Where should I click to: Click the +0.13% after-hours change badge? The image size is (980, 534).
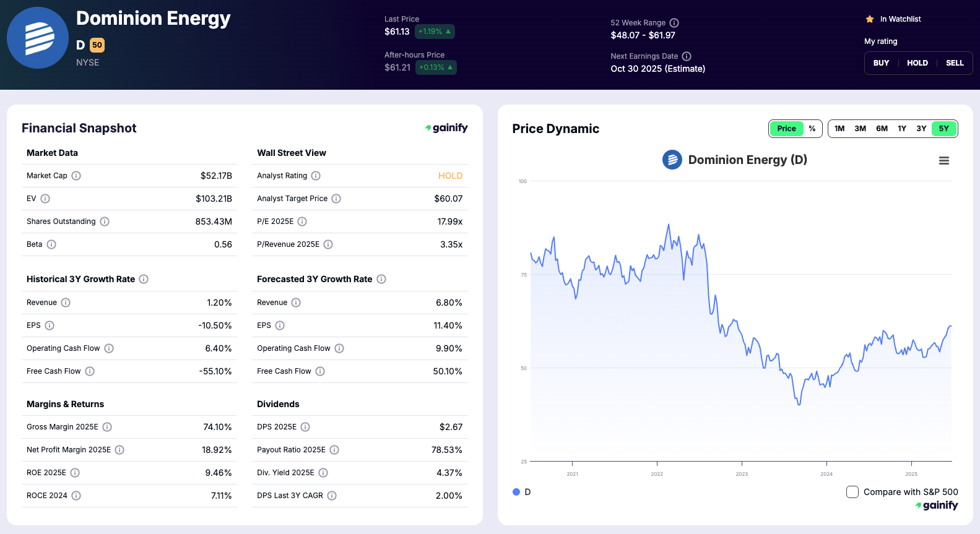(x=436, y=67)
